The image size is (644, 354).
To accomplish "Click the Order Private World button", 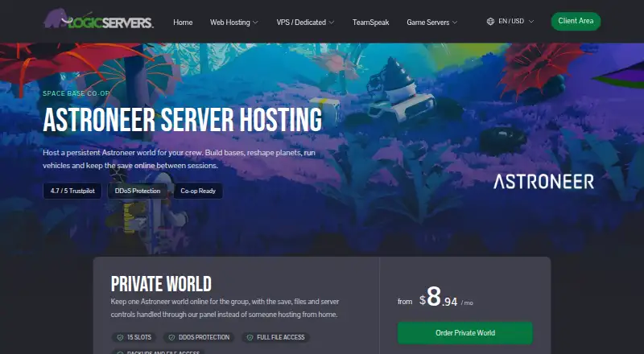I will click(x=465, y=333).
